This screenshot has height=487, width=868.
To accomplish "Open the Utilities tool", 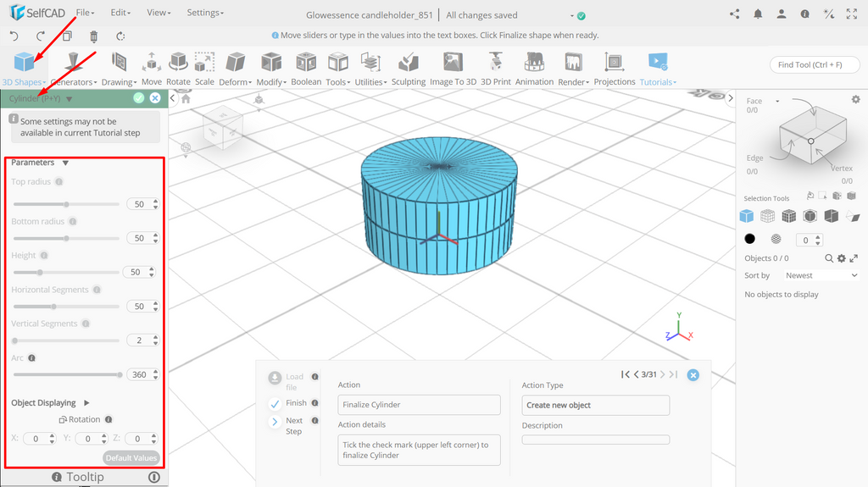I will (x=370, y=69).
